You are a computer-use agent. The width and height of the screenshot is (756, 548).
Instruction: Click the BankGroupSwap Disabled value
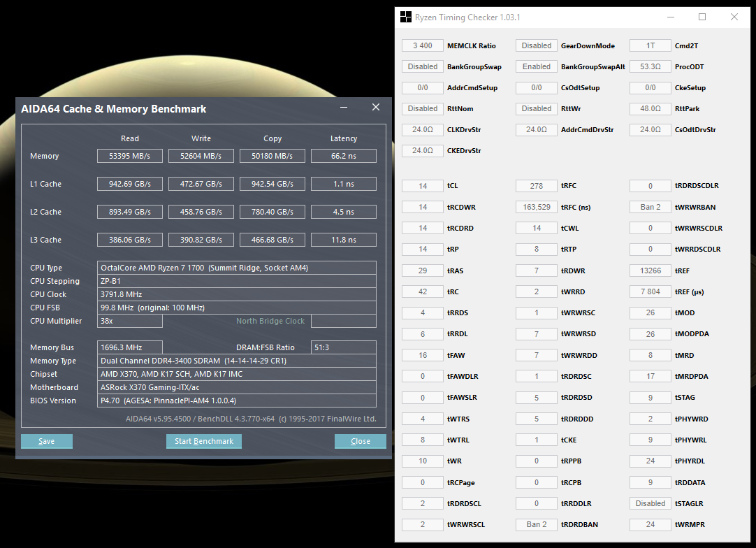pyautogui.click(x=422, y=66)
